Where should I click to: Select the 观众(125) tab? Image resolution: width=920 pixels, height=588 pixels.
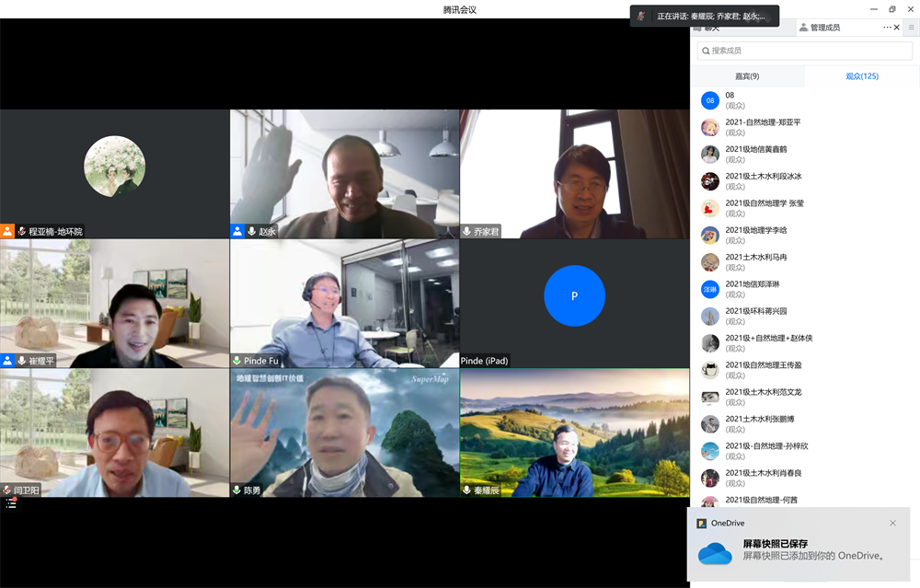(x=862, y=76)
